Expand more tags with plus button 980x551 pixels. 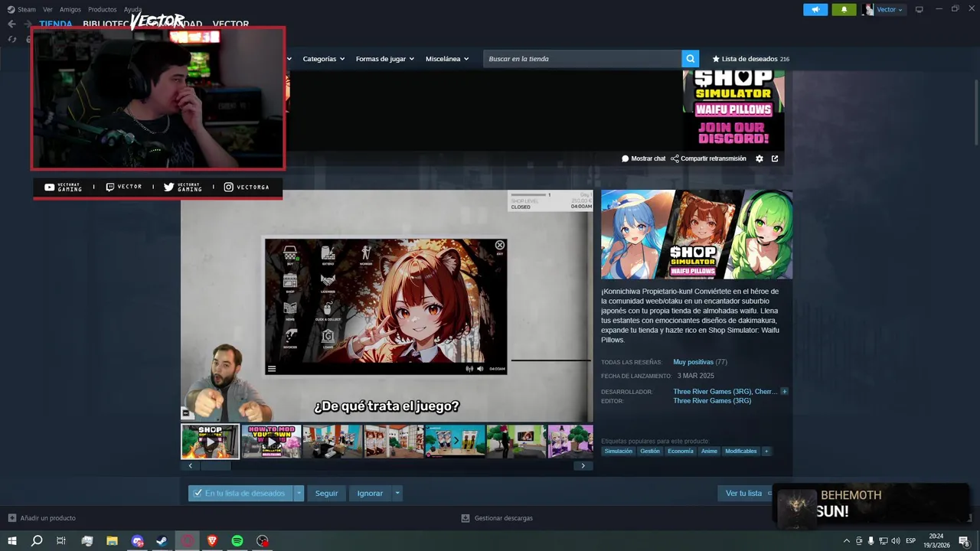click(766, 452)
